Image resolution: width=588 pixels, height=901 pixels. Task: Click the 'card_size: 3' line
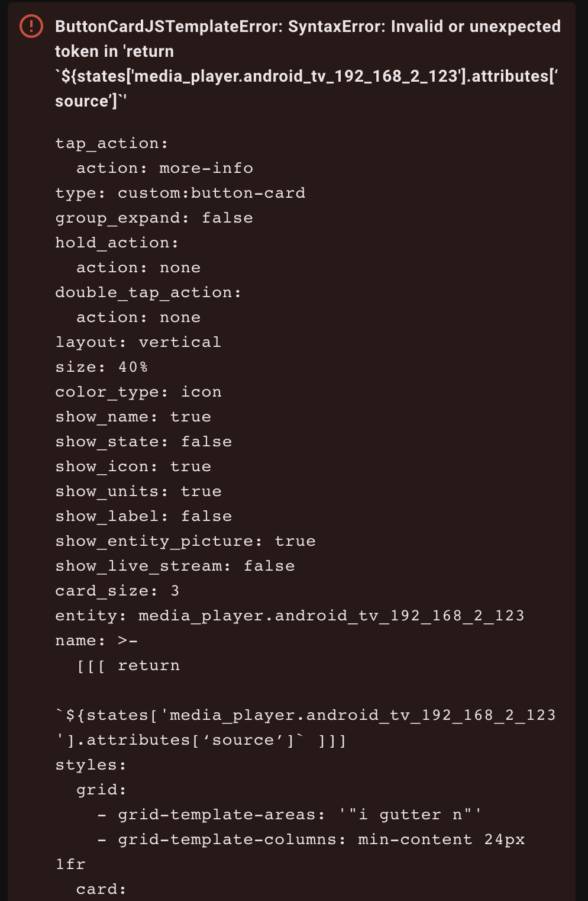117,591
